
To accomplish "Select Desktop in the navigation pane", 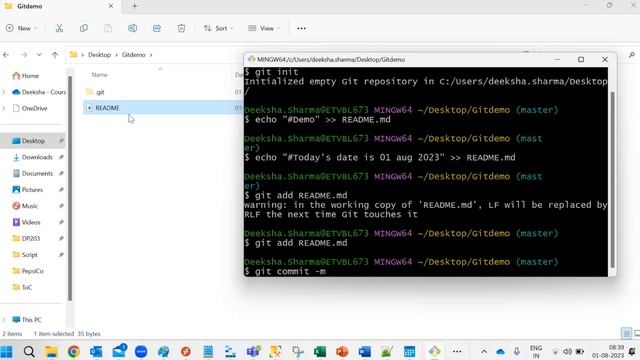I will coord(32,141).
